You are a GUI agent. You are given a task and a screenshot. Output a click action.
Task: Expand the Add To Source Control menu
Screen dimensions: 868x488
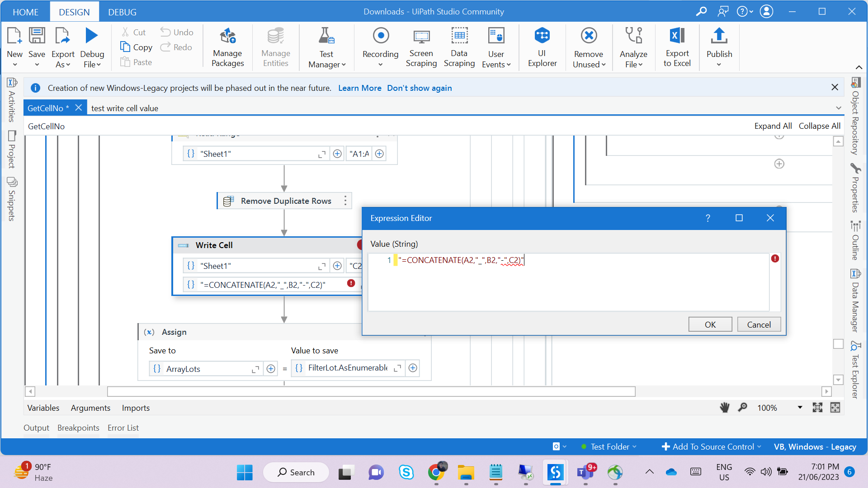point(712,446)
